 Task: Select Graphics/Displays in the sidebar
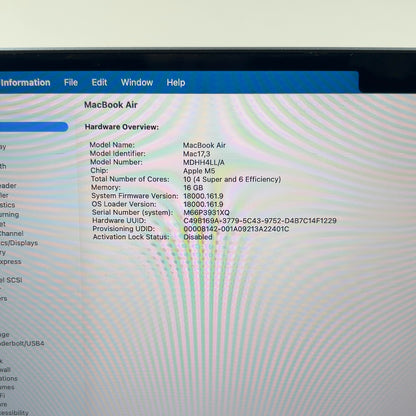pyautogui.click(x=19, y=243)
